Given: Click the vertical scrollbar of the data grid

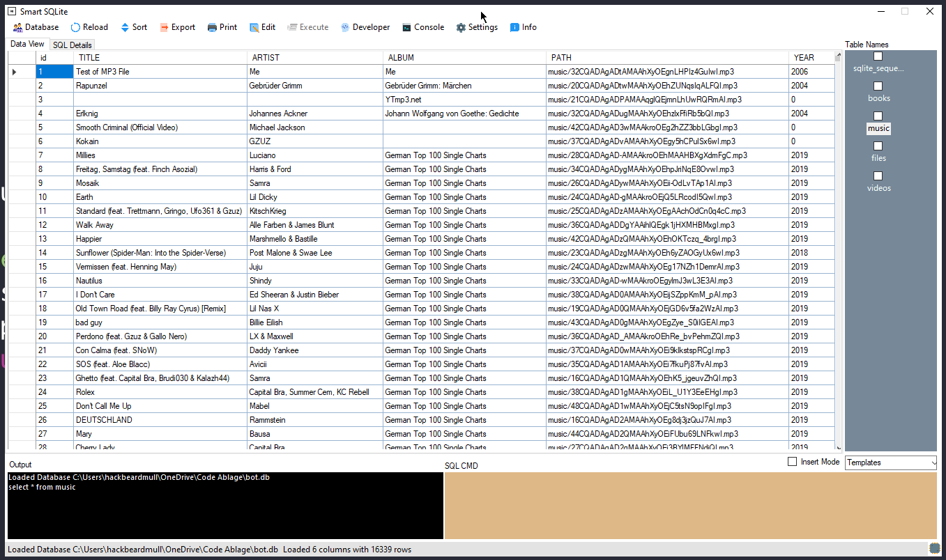Looking at the screenshot, I should tap(839, 251).
